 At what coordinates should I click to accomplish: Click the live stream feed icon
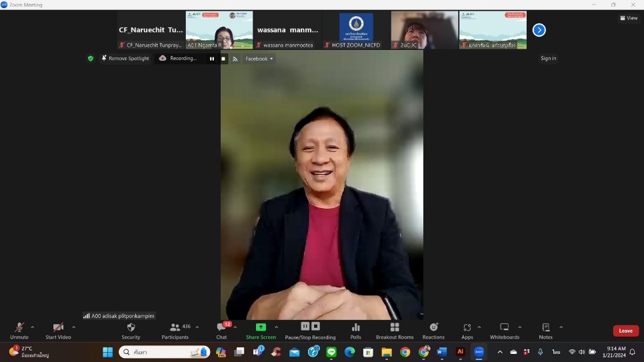click(235, 59)
